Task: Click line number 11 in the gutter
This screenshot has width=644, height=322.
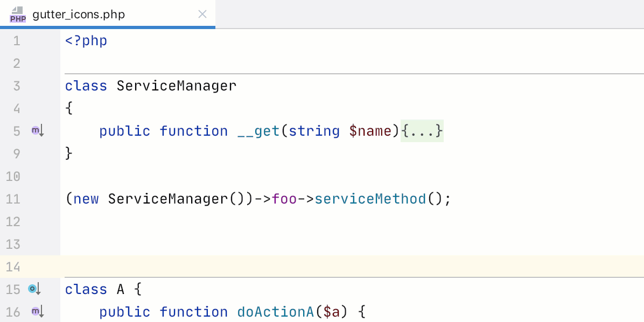Action: (x=13, y=199)
